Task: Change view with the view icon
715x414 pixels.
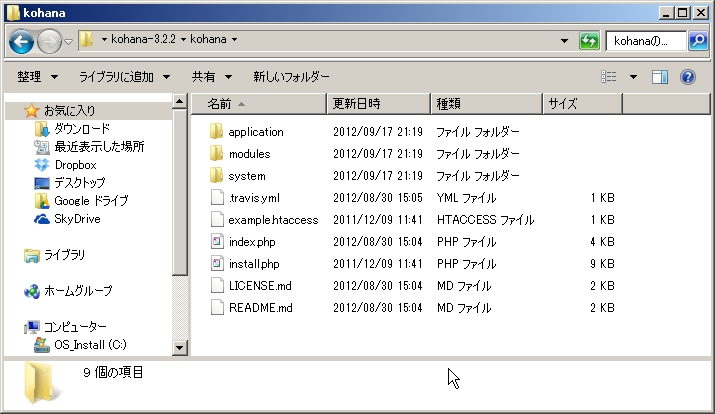Action: click(x=609, y=77)
